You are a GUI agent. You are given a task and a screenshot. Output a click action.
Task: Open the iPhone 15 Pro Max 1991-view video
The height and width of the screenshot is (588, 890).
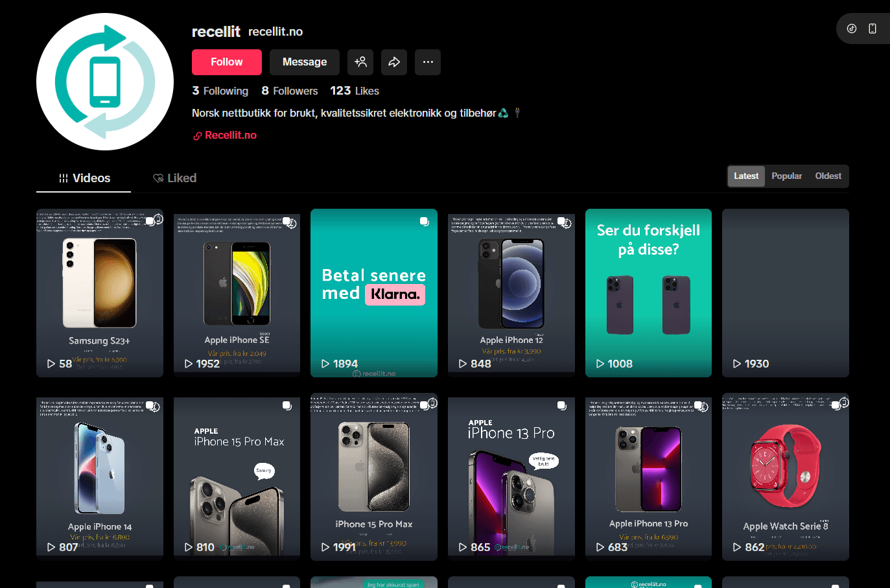[374, 477]
